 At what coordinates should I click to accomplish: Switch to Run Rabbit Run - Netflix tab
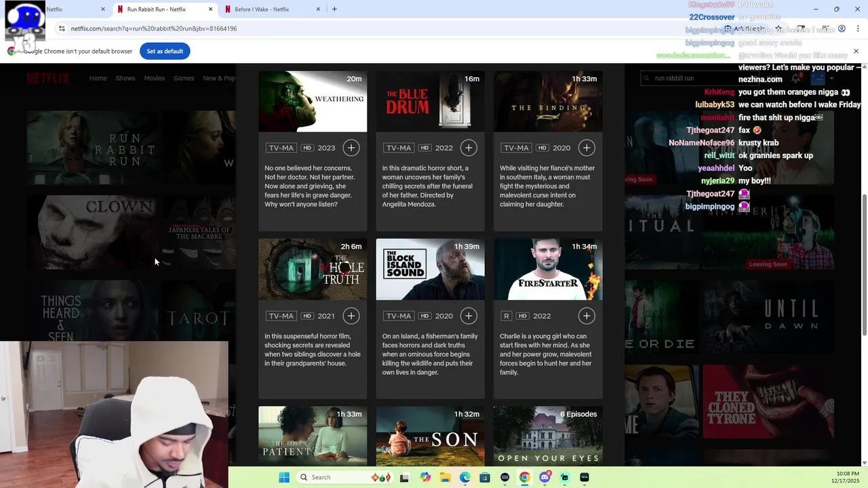163,9
